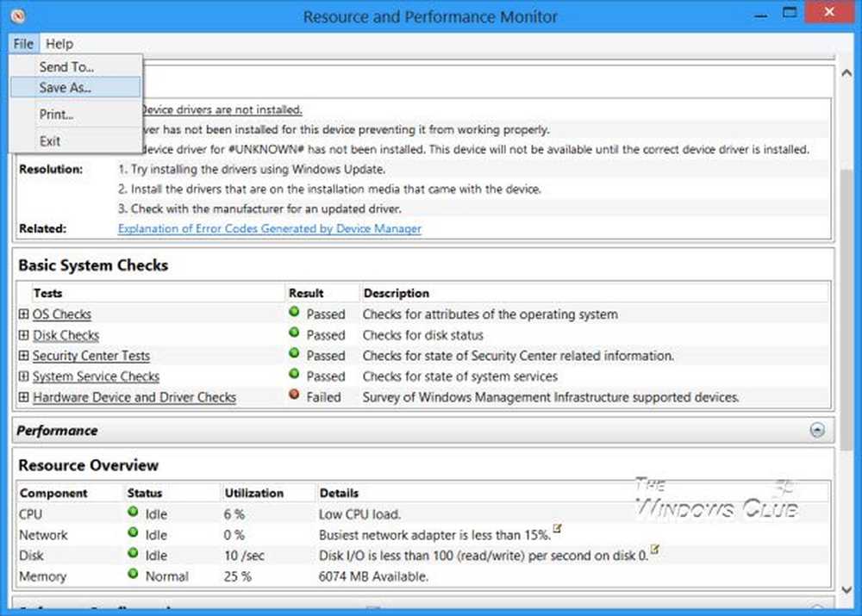The image size is (862, 616).
Task: Expand the System Service Checks row
Action: 23,376
